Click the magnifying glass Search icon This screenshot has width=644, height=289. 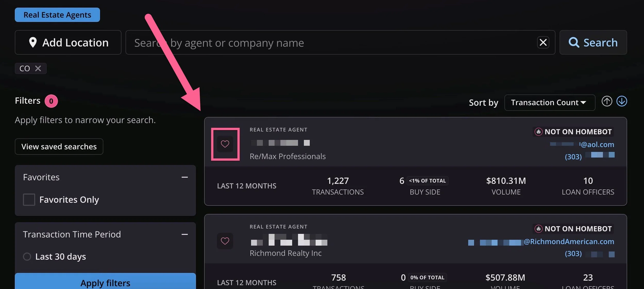574,42
